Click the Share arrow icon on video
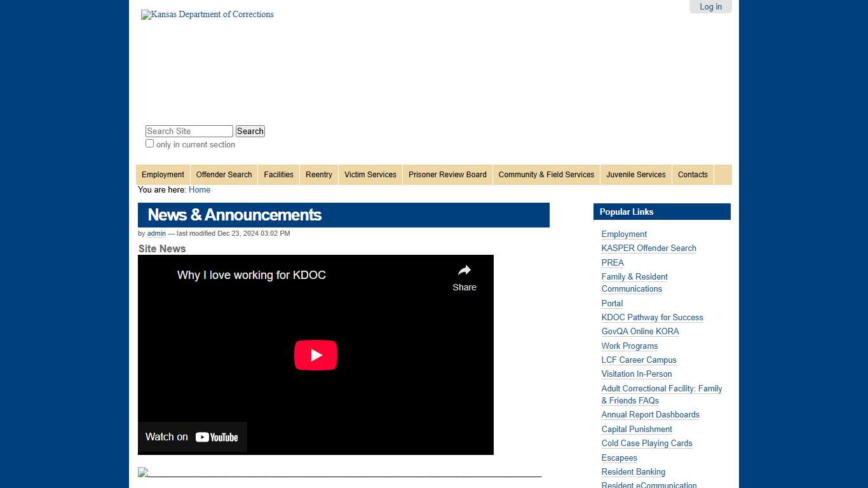Viewport: 868px width, 488px height. (x=465, y=271)
